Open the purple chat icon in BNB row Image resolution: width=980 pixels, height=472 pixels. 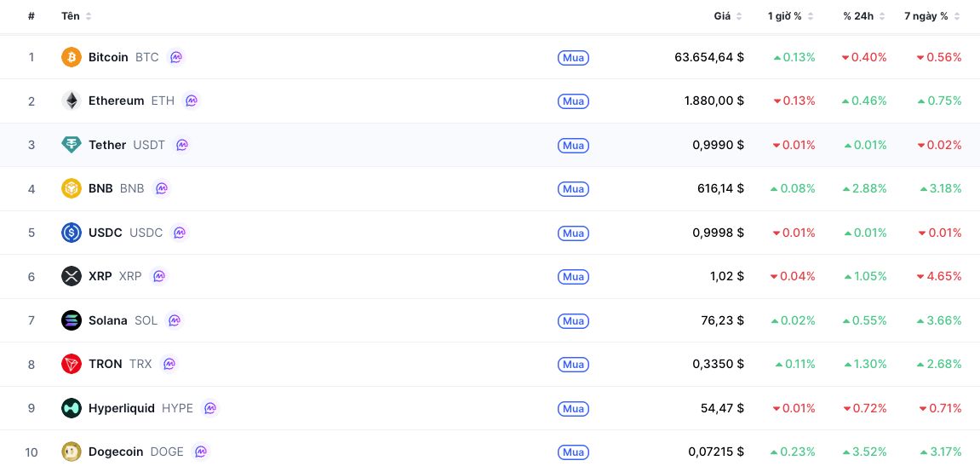point(161,188)
